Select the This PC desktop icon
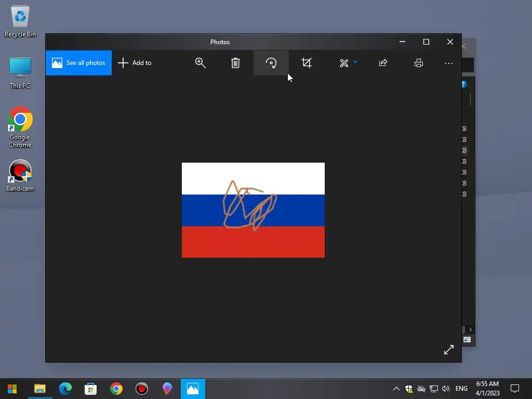Image resolution: width=532 pixels, height=399 pixels. pos(20,73)
